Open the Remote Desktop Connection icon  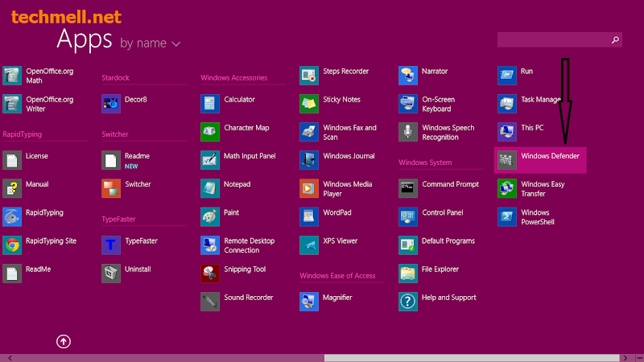click(210, 245)
